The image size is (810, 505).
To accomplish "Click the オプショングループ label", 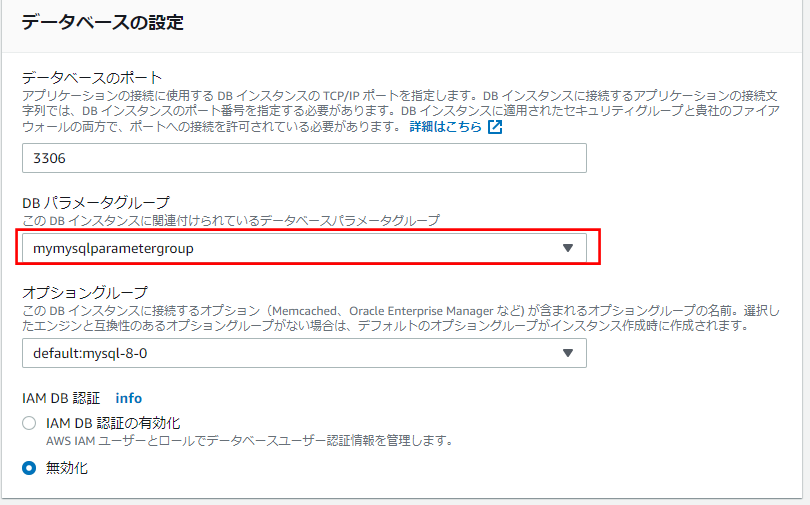I will point(85,293).
